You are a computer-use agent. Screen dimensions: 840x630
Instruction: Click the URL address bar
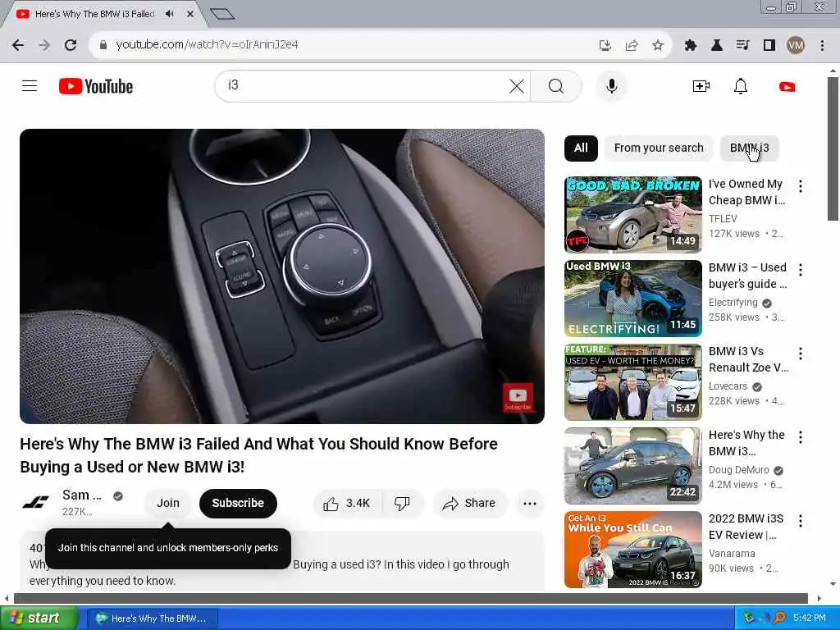(343, 45)
